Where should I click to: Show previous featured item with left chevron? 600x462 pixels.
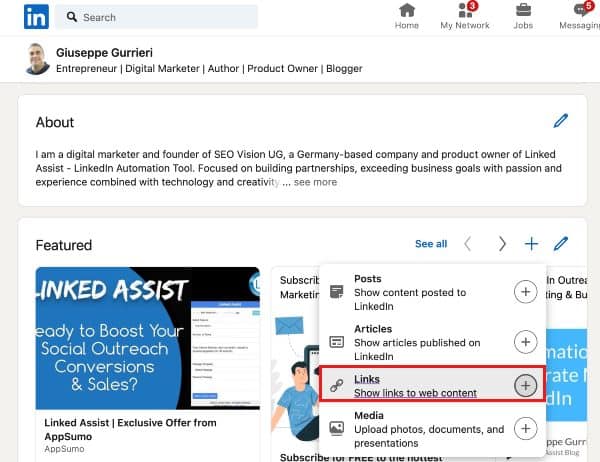(467, 244)
